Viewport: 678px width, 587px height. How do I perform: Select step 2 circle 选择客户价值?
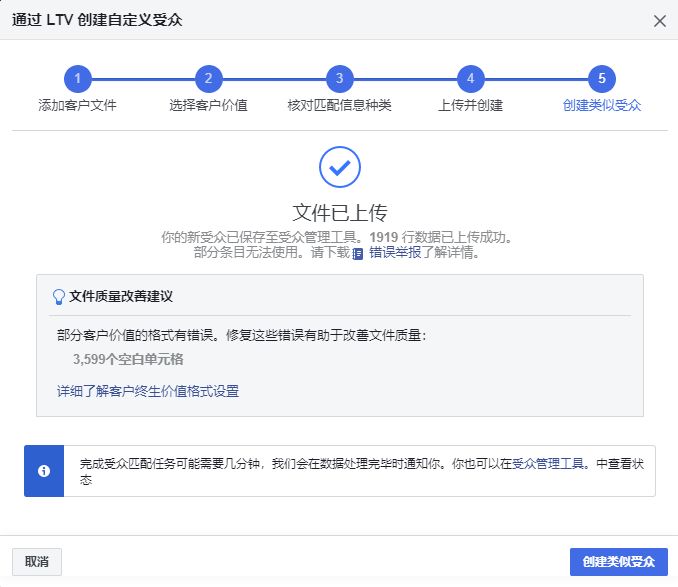(x=208, y=79)
